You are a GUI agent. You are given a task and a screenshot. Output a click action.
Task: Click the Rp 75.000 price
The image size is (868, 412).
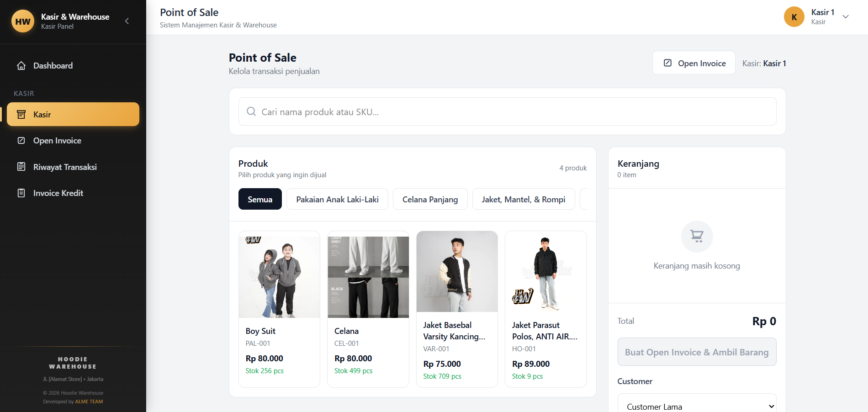[442, 364]
